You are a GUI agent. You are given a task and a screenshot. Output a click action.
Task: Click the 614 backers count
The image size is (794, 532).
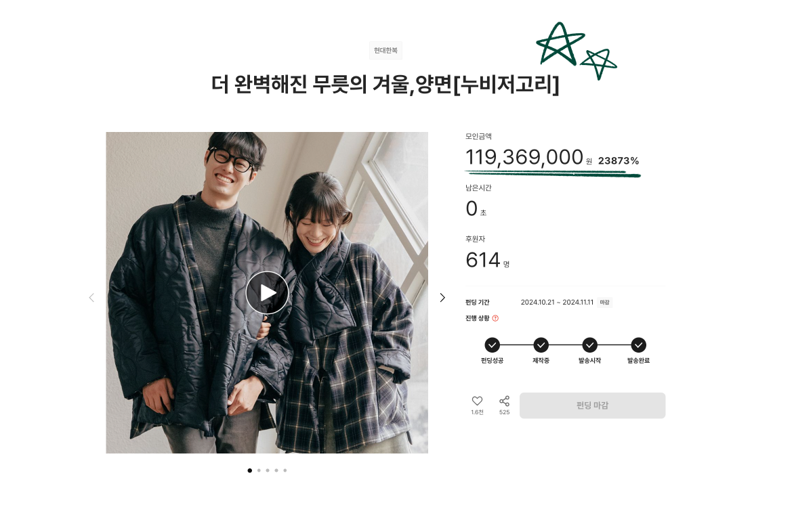pos(483,260)
